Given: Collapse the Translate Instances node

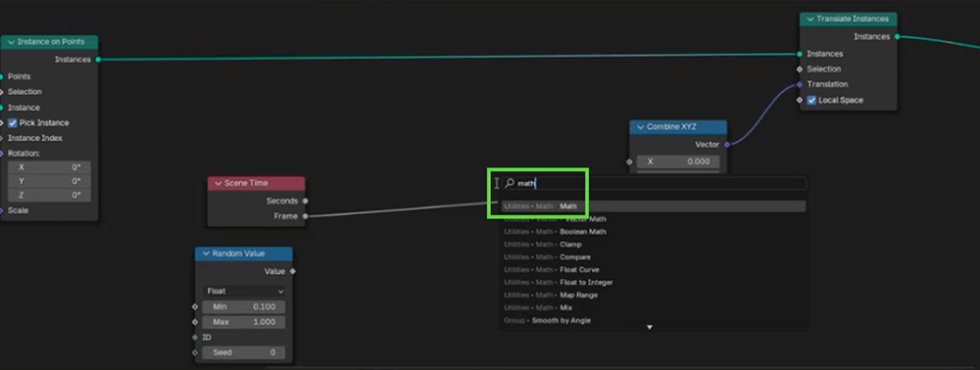Looking at the screenshot, I should 810,20.
